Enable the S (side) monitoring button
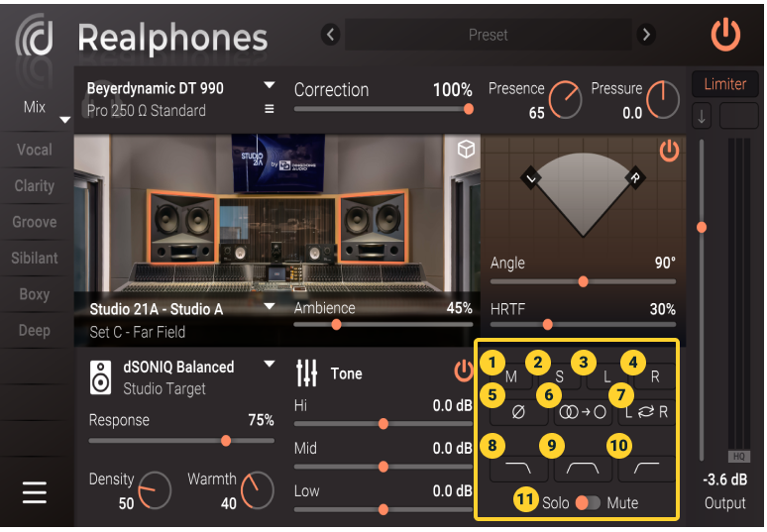This screenshot has width=767, height=532. click(x=559, y=376)
